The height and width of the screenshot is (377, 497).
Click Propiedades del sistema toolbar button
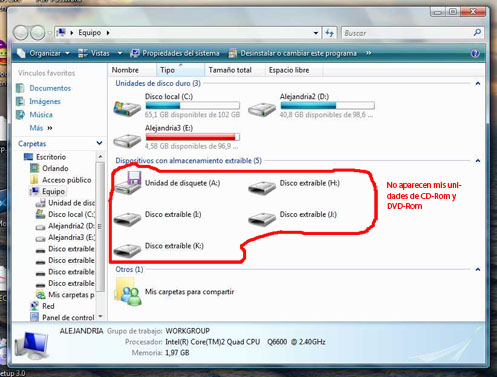pos(175,53)
